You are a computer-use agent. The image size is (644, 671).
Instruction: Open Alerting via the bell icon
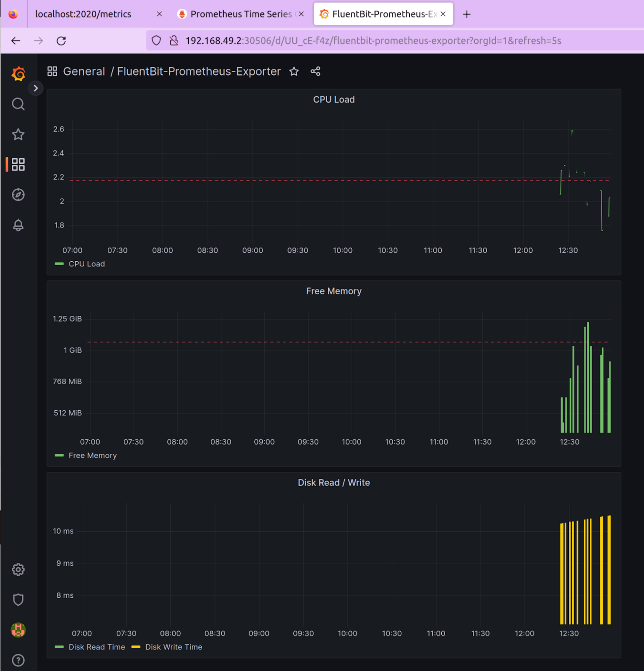point(18,225)
